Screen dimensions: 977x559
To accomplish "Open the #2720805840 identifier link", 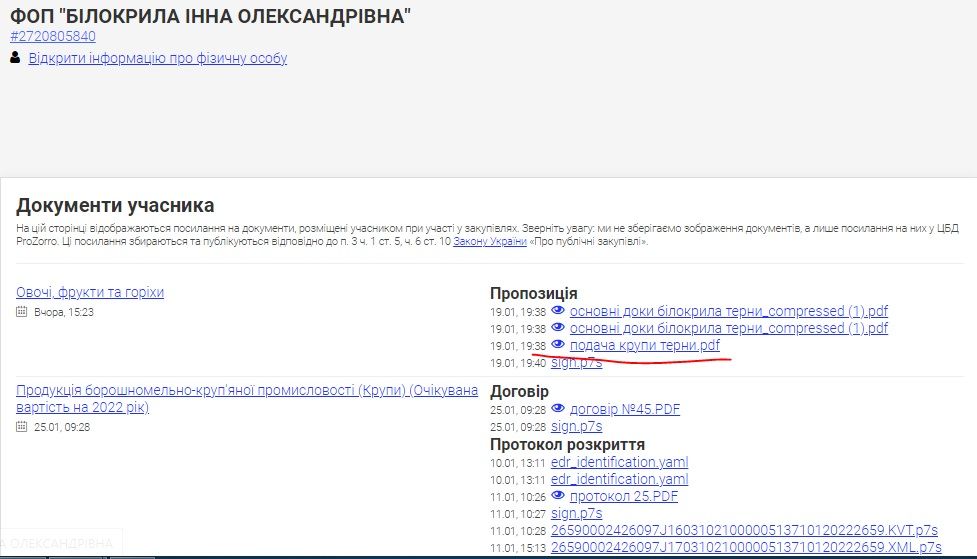I will coord(53,36).
